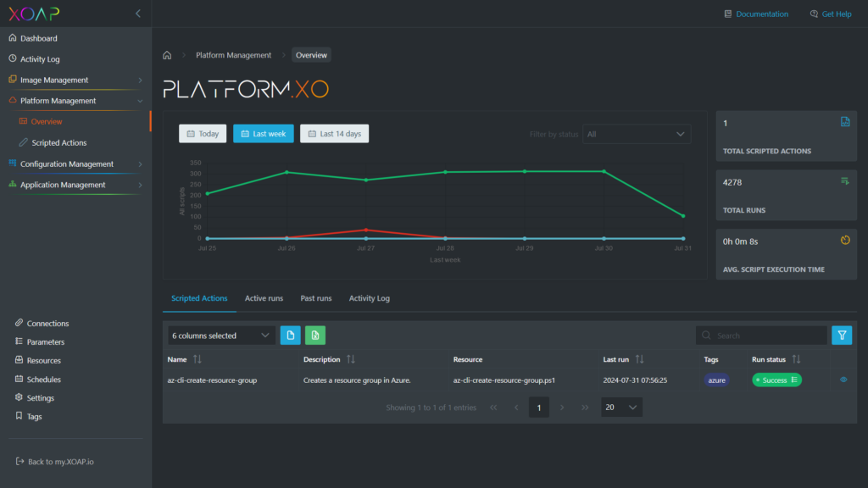Go back to my.XOAP.io

click(x=55, y=462)
